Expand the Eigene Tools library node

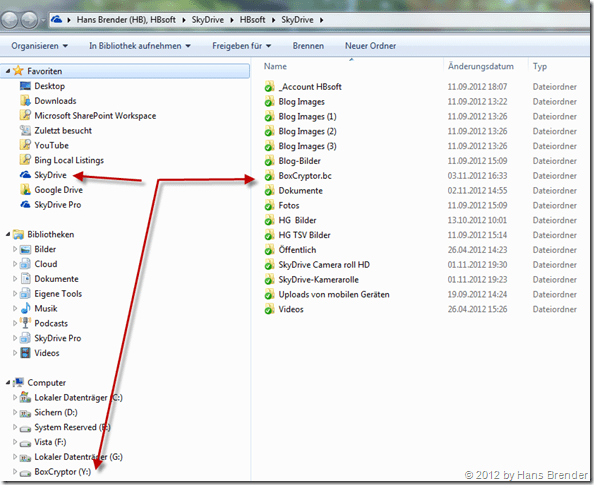[15, 294]
